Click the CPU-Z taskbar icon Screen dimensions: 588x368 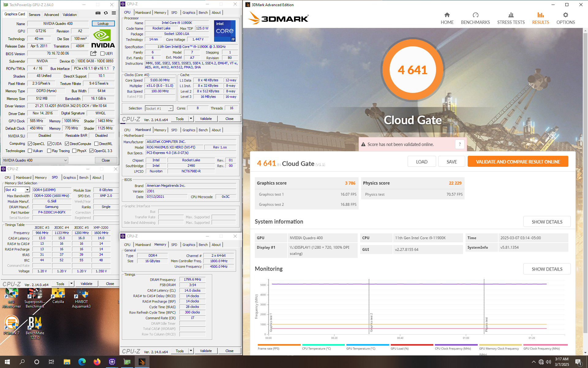(x=112, y=362)
